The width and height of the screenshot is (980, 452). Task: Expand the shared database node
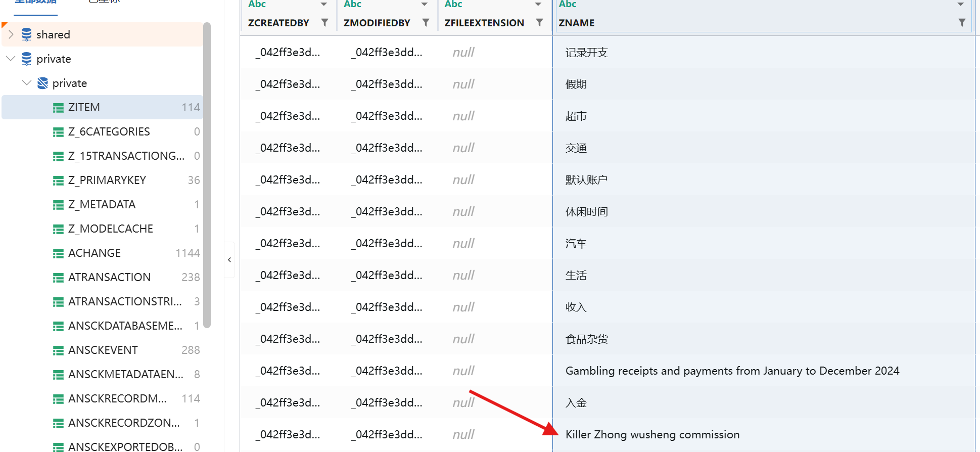click(x=11, y=34)
